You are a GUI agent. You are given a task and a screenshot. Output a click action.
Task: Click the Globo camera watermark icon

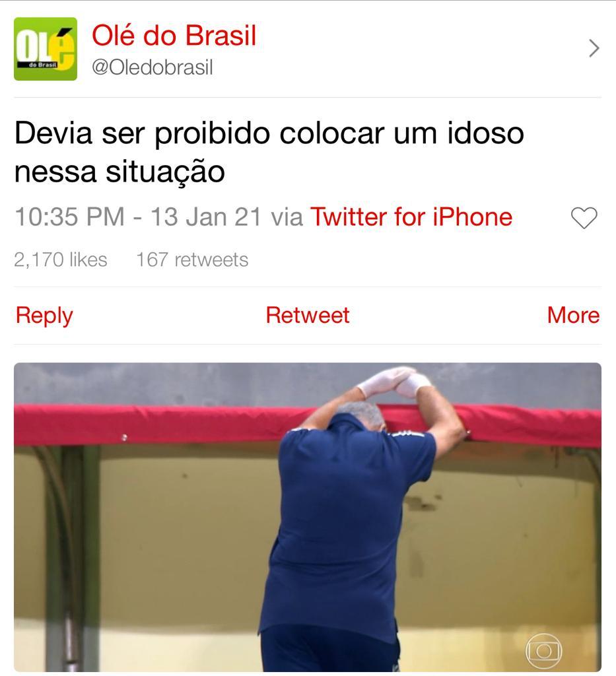coord(543,651)
